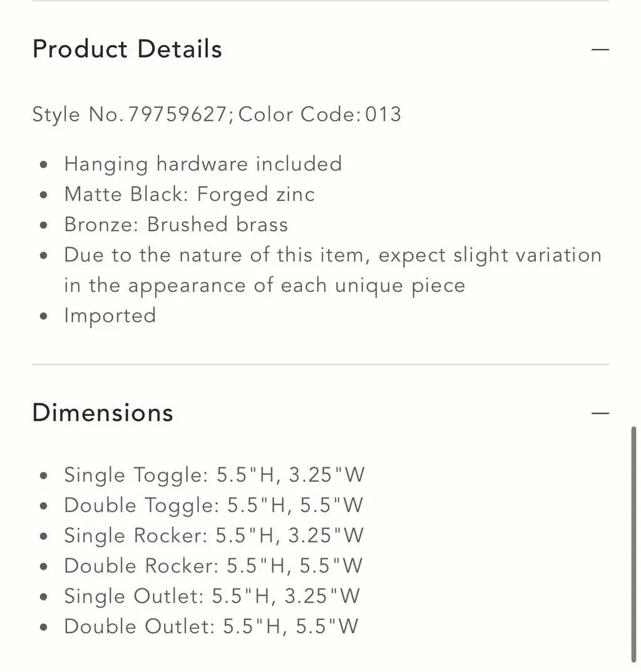Image resolution: width=641 pixels, height=672 pixels.
Task: Select the Style No. 79759627 text
Action: [133, 115]
